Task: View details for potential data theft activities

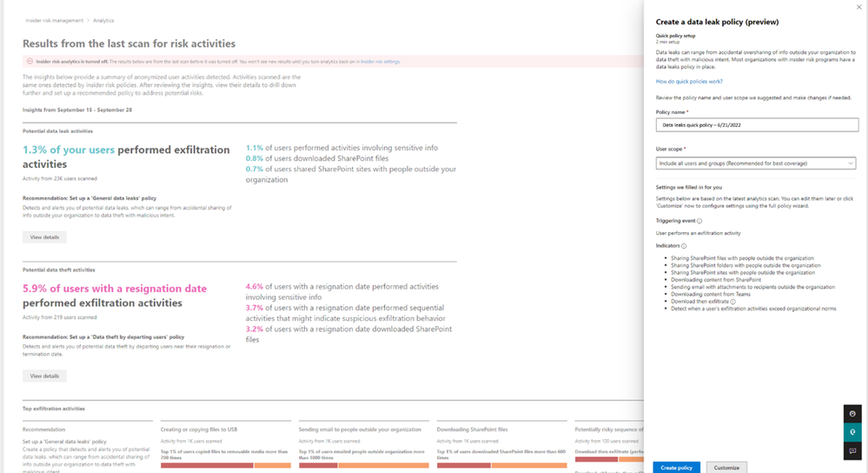Action: 44,376
